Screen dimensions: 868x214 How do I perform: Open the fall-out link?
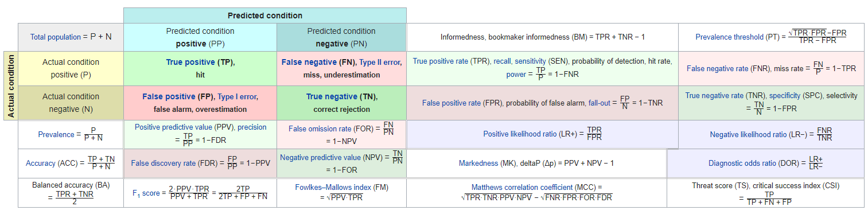pos(601,103)
